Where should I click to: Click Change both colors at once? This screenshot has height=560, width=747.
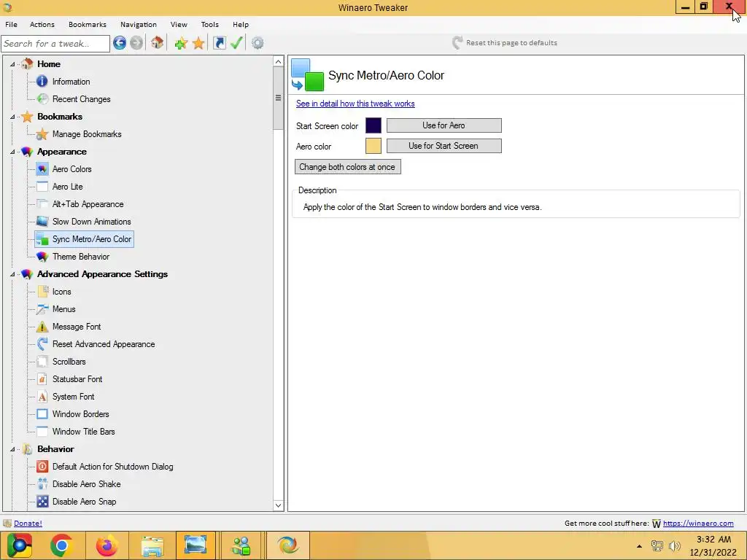coord(348,167)
